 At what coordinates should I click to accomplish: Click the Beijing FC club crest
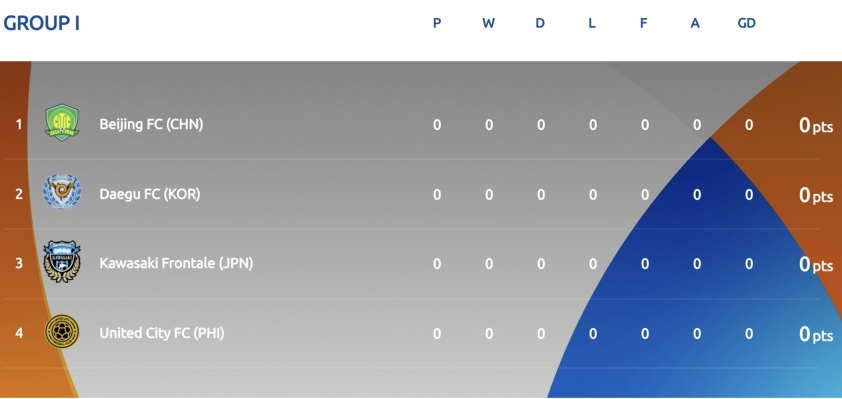pyautogui.click(x=62, y=122)
